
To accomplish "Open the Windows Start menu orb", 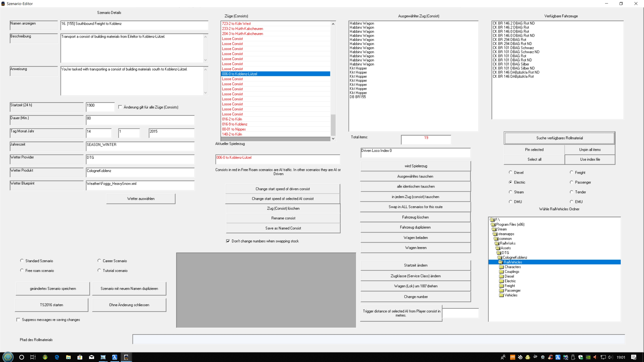I will click(x=8, y=357).
